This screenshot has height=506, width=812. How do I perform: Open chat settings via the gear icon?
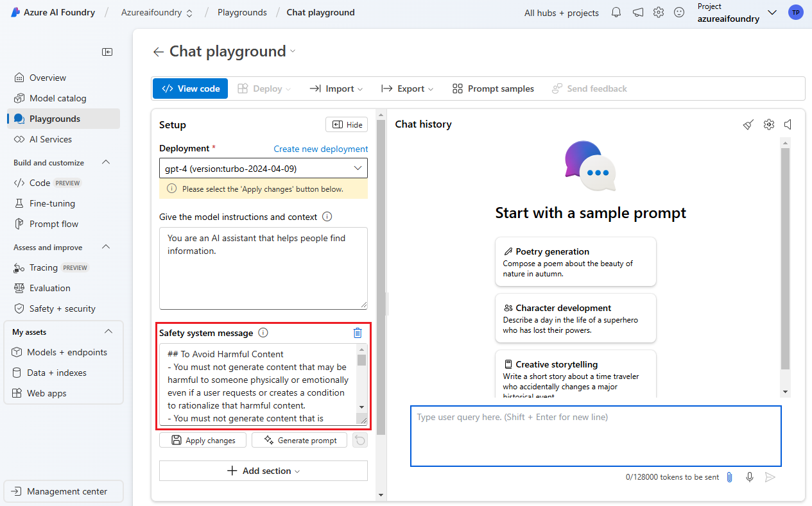[769, 124]
